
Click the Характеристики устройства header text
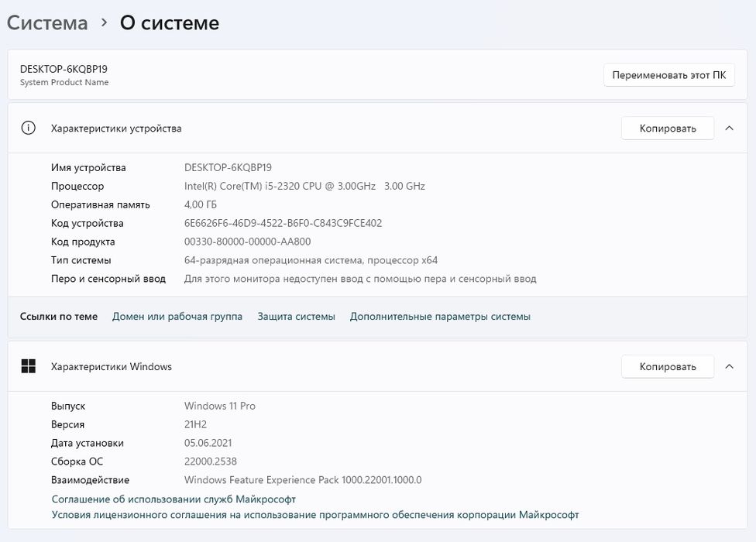(x=116, y=129)
